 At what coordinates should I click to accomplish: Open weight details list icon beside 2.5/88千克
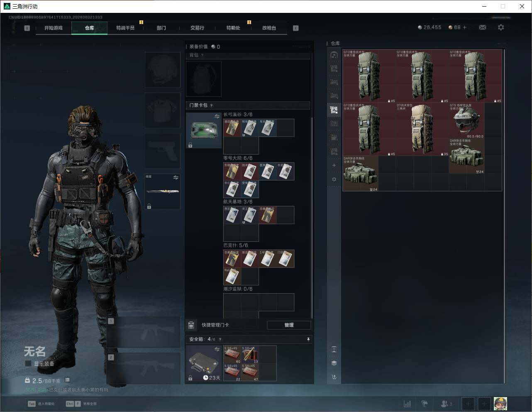tap(67, 380)
